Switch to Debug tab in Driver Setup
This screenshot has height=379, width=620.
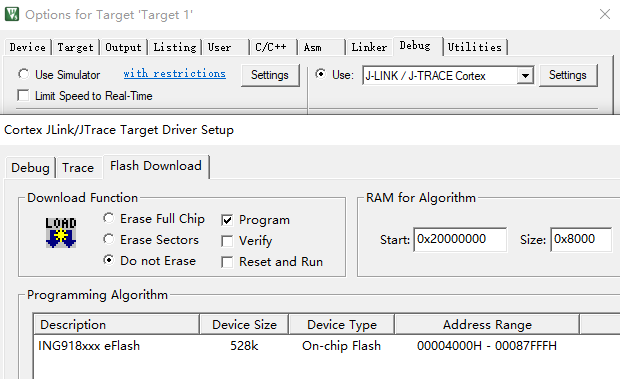[30, 167]
